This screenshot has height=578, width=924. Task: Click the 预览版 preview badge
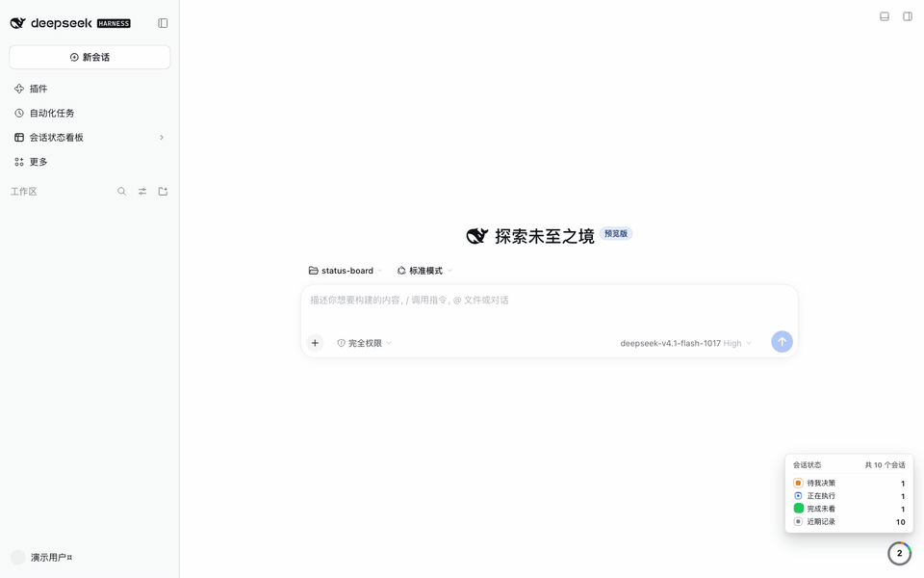(x=616, y=233)
